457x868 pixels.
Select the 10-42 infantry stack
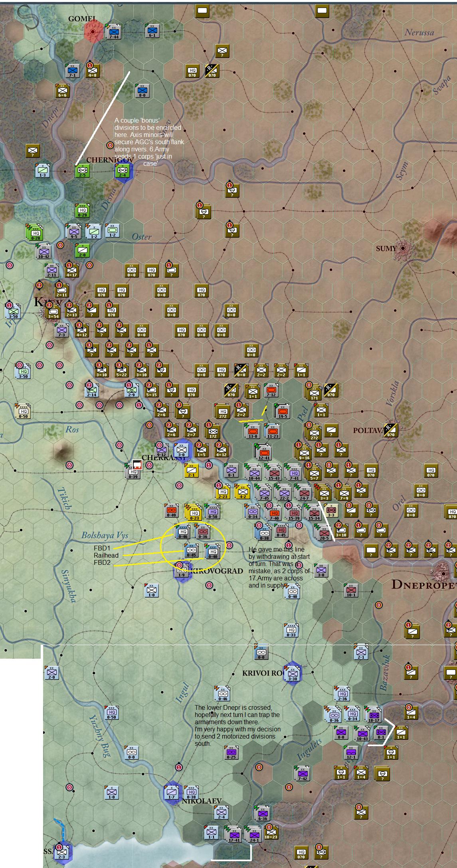click(43, 252)
